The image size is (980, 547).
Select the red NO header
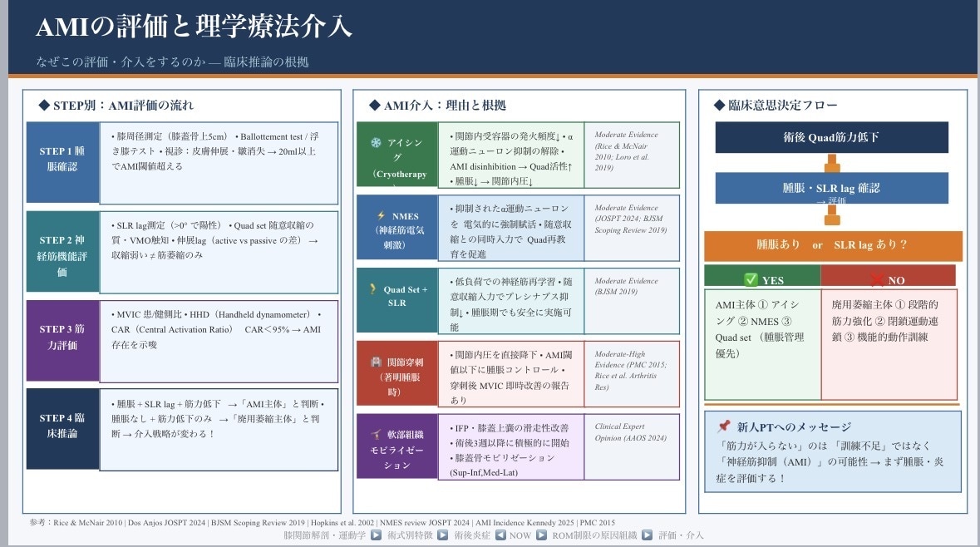888,276
